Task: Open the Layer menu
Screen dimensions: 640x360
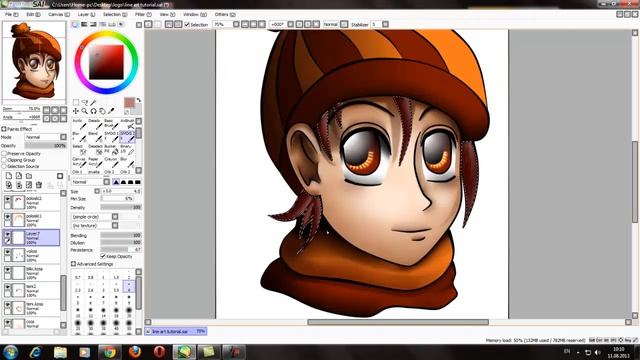Action: click(x=86, y=14)
